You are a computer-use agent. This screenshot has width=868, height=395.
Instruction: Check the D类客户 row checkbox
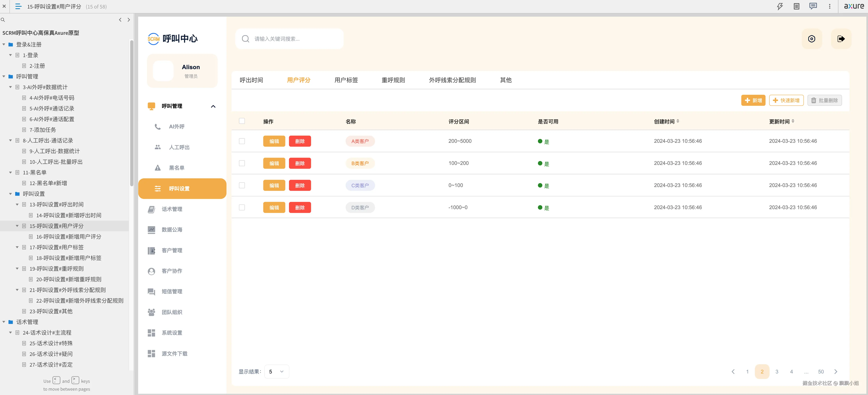pos(242,207)
